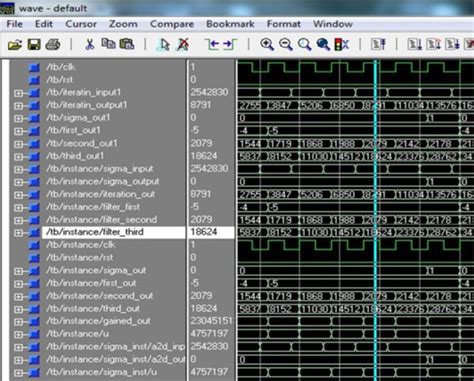Screen dimensions: 474x381
Task: Zoom in with plus magnifier
Action: [x=267, y=44]
